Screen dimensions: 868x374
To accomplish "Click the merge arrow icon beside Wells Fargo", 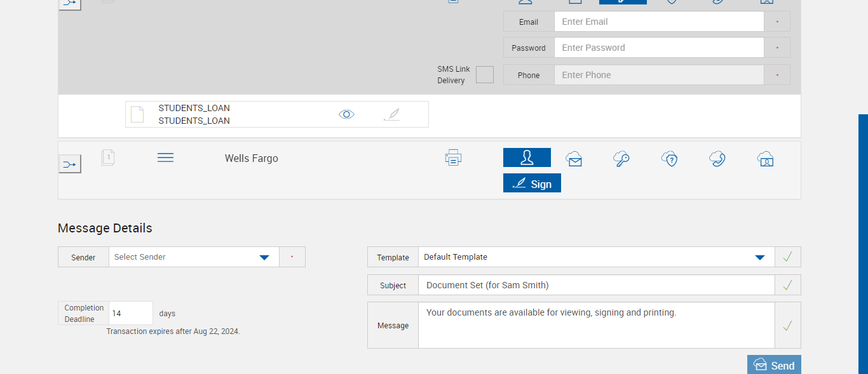I will 70,164.
